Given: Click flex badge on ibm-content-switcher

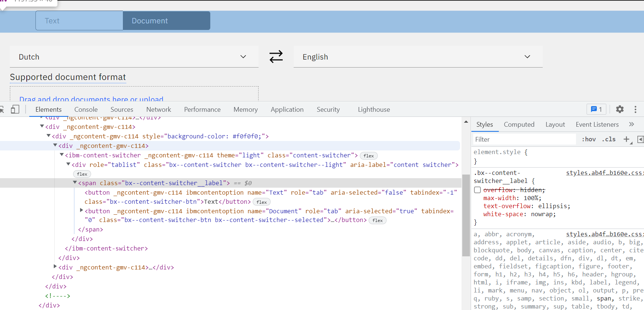Looking at the screenshot, I should 369,156.
